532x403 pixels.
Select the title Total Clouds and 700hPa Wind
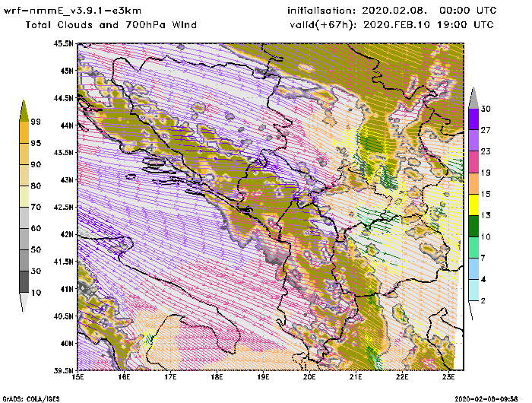[x=111, y=25]
